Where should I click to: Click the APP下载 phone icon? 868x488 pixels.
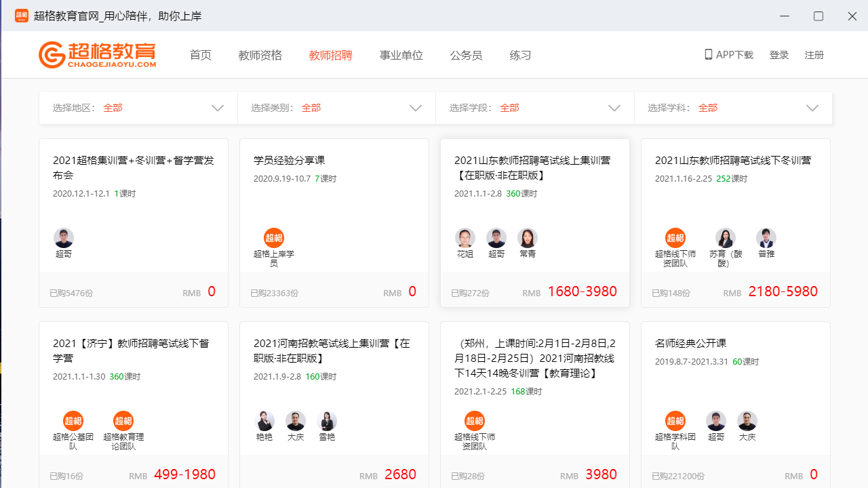point(708,54)
